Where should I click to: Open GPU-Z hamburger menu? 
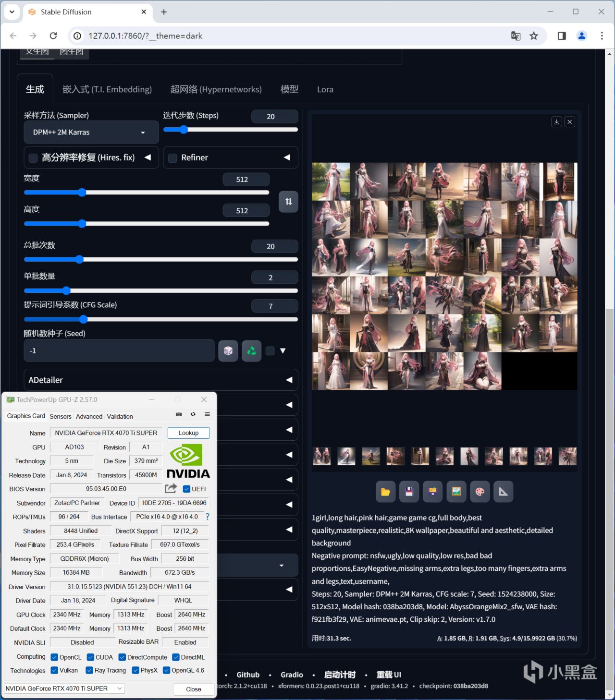coord(207,414)
